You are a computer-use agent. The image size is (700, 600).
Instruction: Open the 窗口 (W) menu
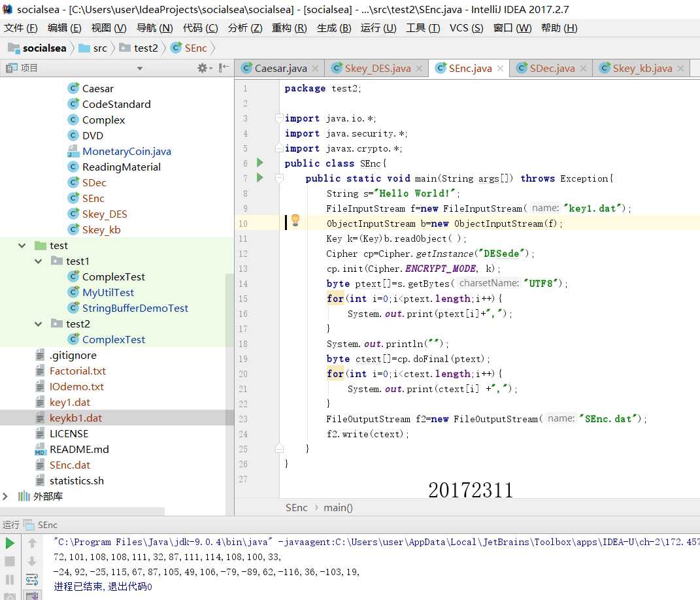point(512,28)
